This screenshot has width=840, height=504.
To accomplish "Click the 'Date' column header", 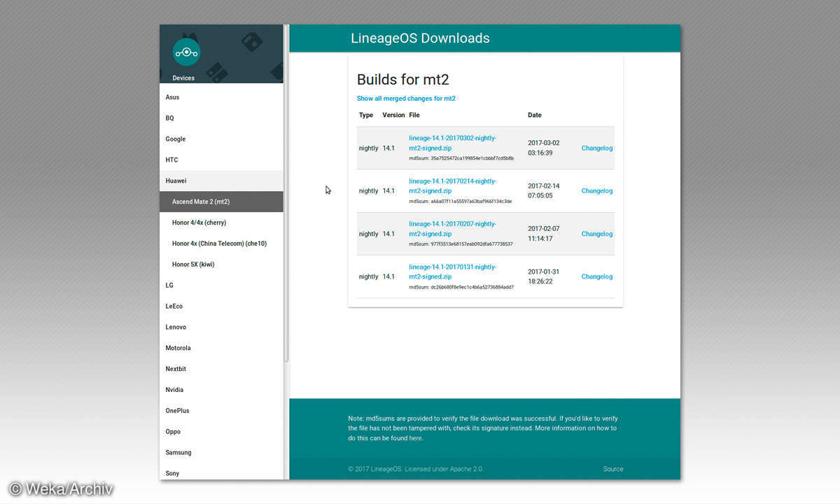I will click(535, 115).
